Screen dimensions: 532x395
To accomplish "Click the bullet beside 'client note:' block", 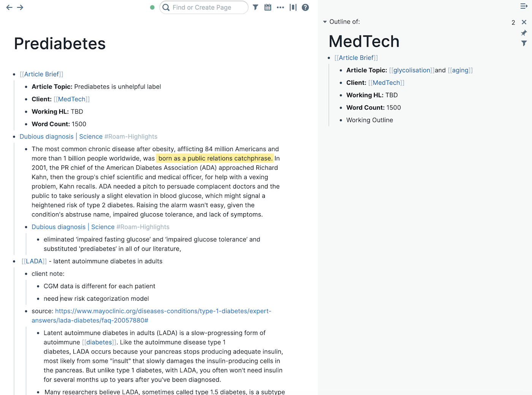I will (26, 274).
